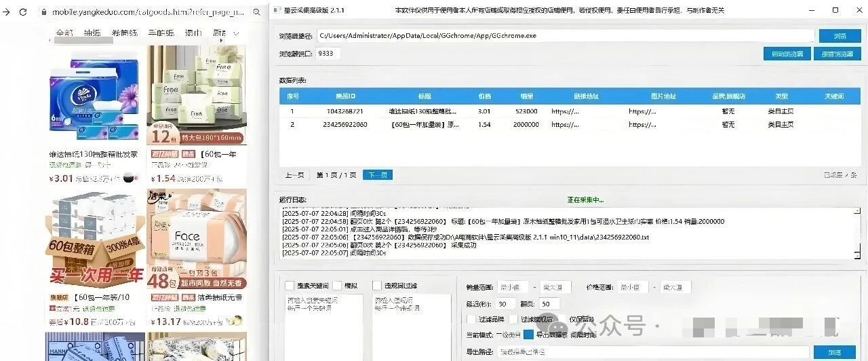Expand the category tabs chevron
Image resolution: width=868 pixels, height=361 pixels.
click(236, 33)
